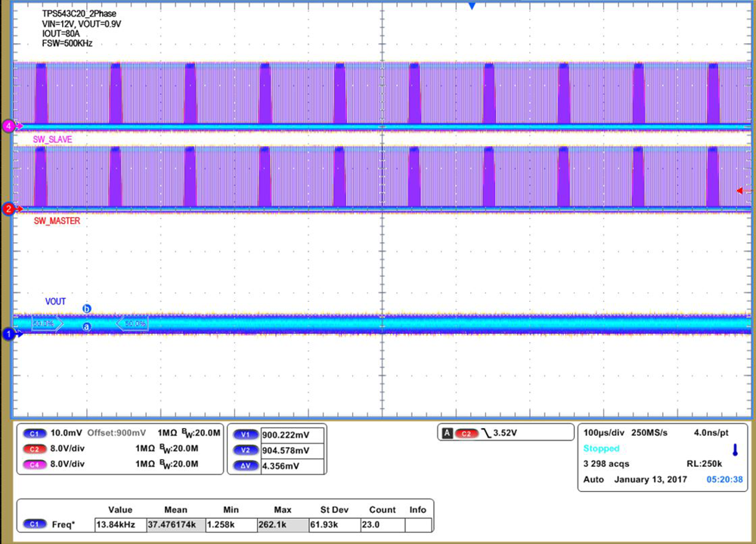Select the C1 channel badge in settings panel

pos(35,434)
